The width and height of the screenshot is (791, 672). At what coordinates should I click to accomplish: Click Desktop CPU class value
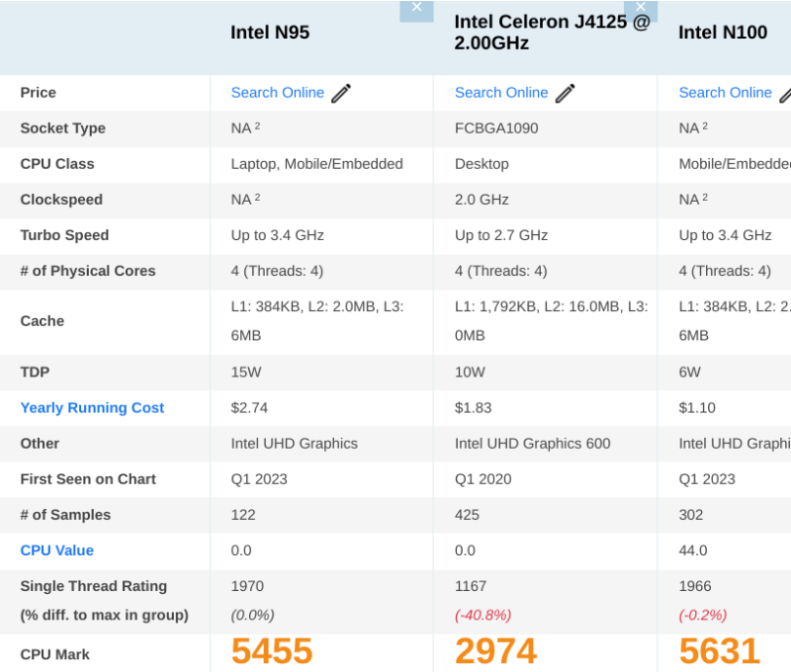pyautogui.click(x=482, y=164)
